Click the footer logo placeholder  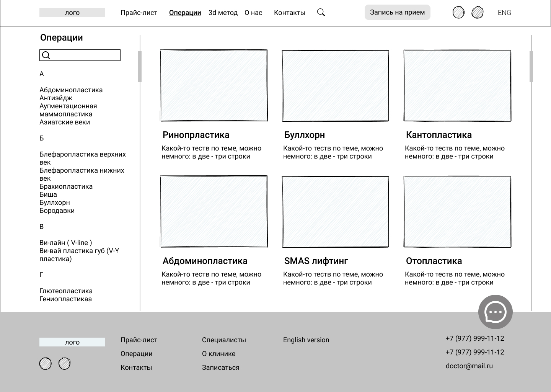coord(72,342)
